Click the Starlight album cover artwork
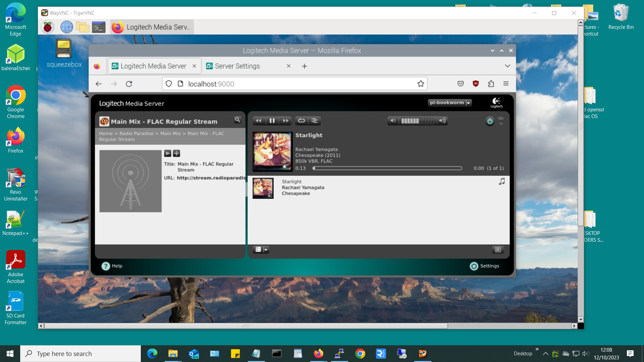The image size is (644, 362). 272,152
